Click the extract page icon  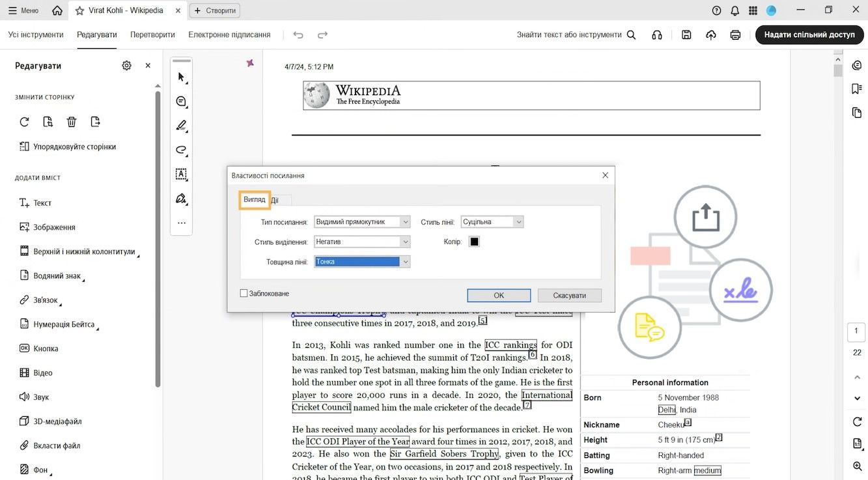click(48, 122)
